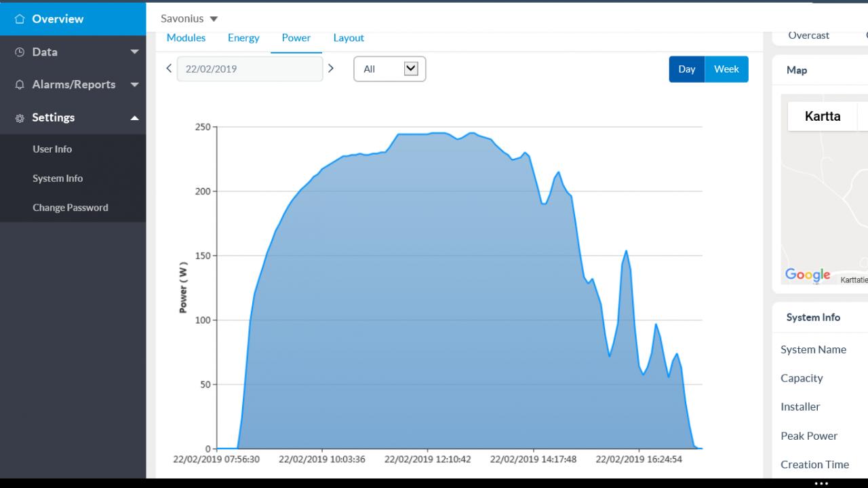Expand the Data menu arrow
The image size is (868, 488).
(x=134, y=52)
